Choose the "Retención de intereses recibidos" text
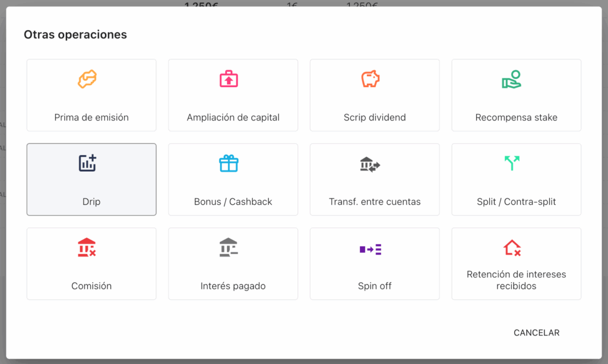 click(x=517, y=280)
